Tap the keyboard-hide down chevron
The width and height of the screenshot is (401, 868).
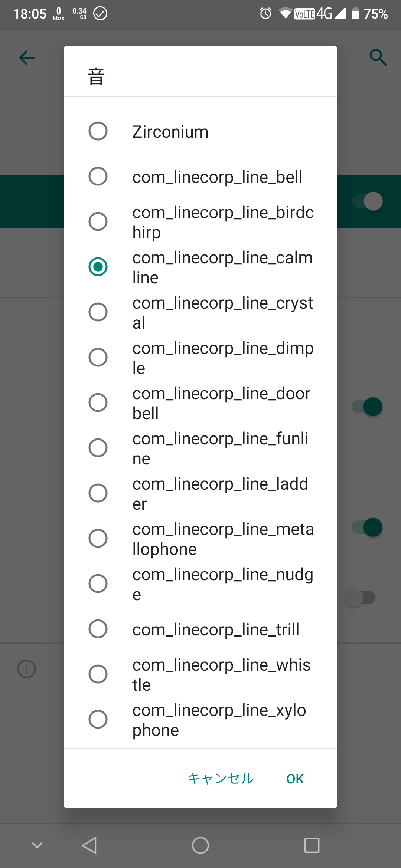[37, 845]
